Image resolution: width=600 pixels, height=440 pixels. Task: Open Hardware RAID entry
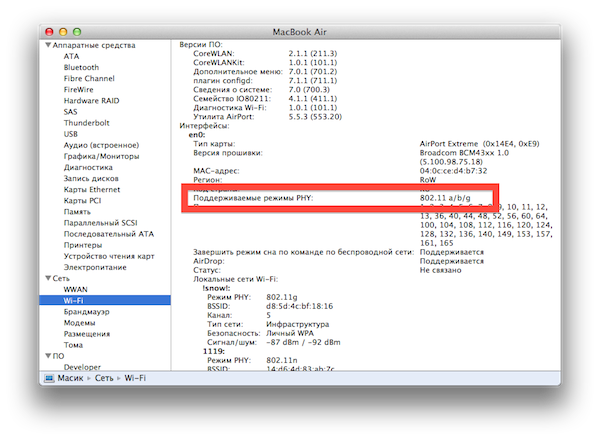(x=91, y=101)
